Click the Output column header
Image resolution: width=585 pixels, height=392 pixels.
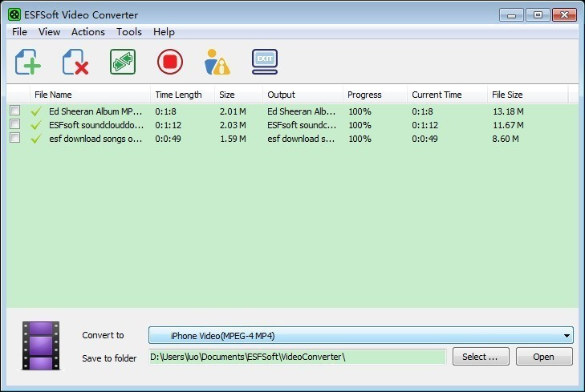[x=303, y=95]
